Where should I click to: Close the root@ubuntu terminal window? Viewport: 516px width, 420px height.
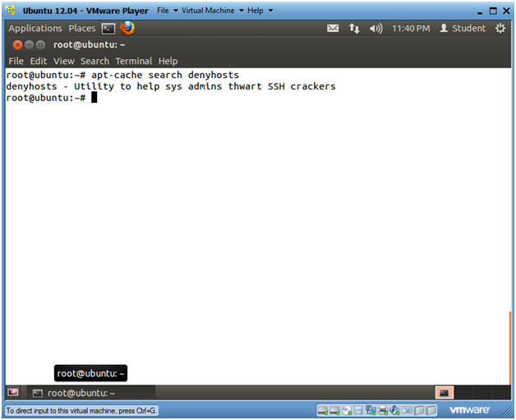[17, 44]
